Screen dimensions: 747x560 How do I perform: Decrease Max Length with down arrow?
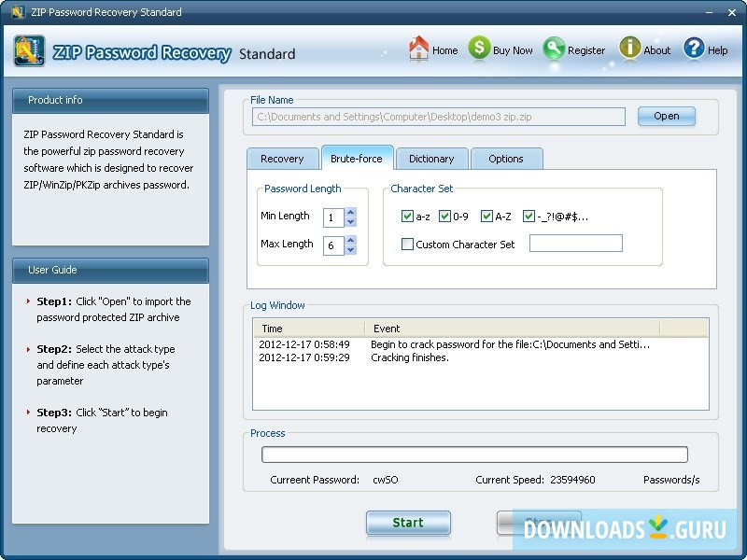coord(351,250)
